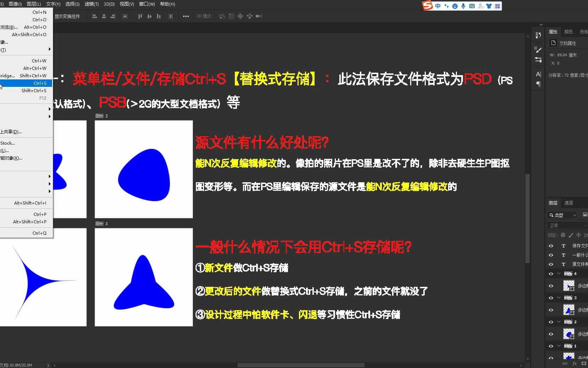The image size is (588, 368).
Task: Open the three-dots more align options
Action: point(186,16)
